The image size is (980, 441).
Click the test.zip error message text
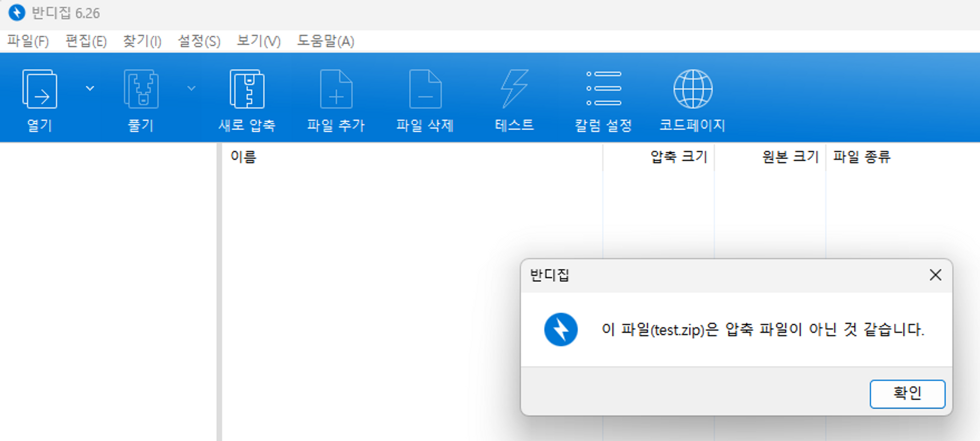763,330
